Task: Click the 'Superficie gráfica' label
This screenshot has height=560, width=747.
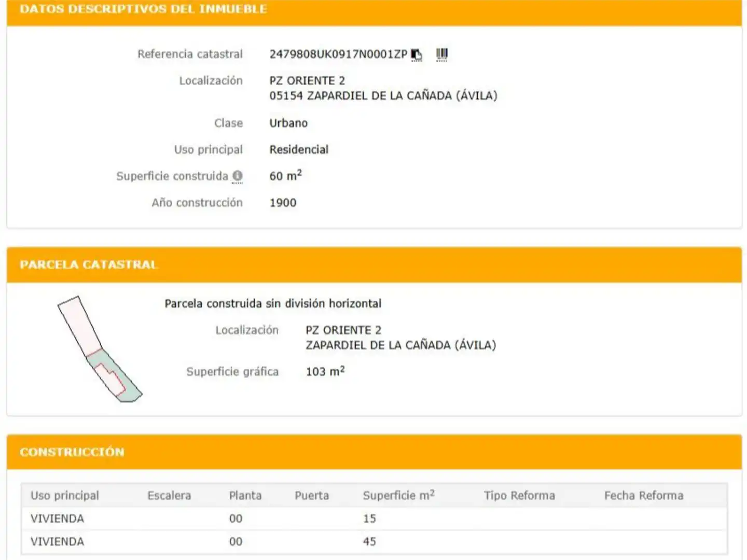Action: point(232,372)
